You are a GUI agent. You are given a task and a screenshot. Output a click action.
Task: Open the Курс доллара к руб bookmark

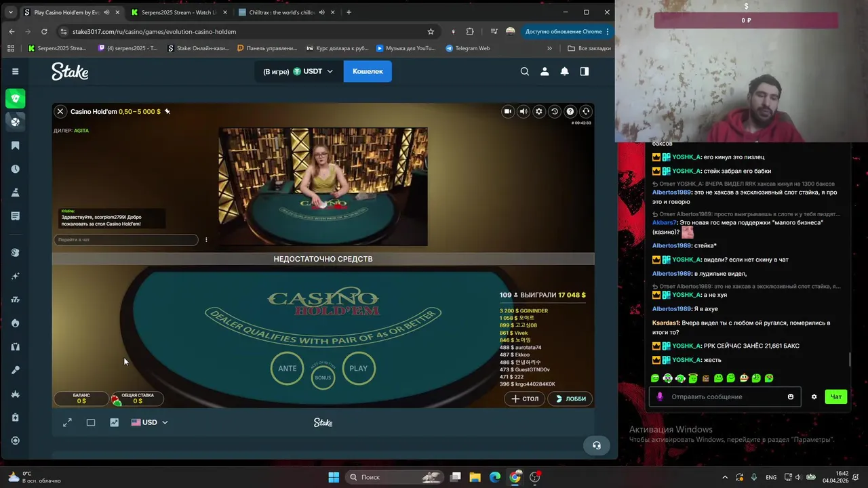[x=338, y=48]
